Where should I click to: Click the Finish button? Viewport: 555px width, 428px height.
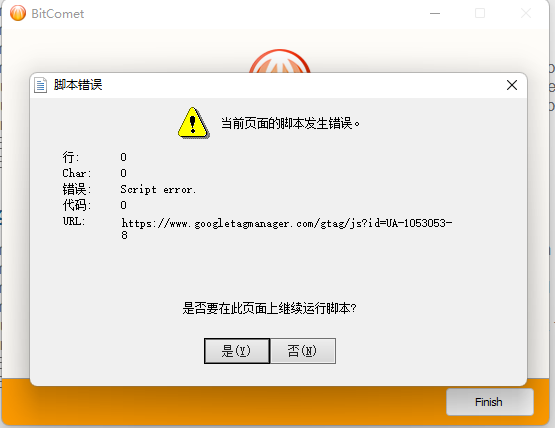(x=490, y=402)
